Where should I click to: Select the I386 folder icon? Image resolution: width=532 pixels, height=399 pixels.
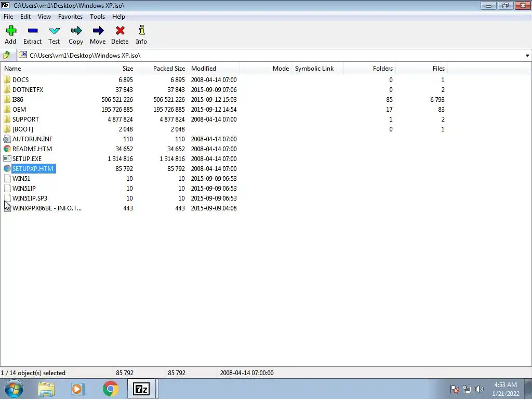tap(7, 99)
